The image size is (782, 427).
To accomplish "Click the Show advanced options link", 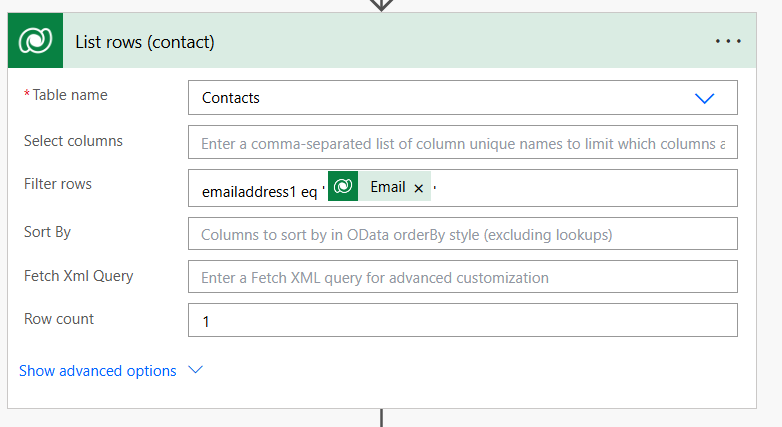I will tap(98, 371).
